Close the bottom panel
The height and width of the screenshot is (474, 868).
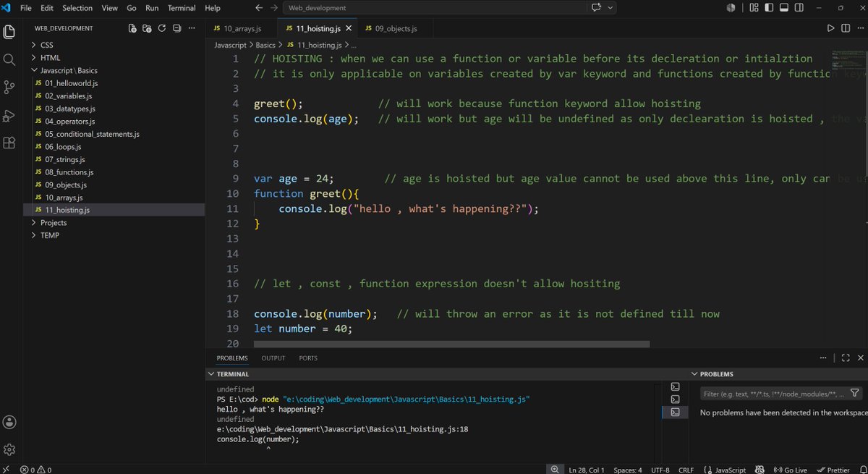point(860,357)
